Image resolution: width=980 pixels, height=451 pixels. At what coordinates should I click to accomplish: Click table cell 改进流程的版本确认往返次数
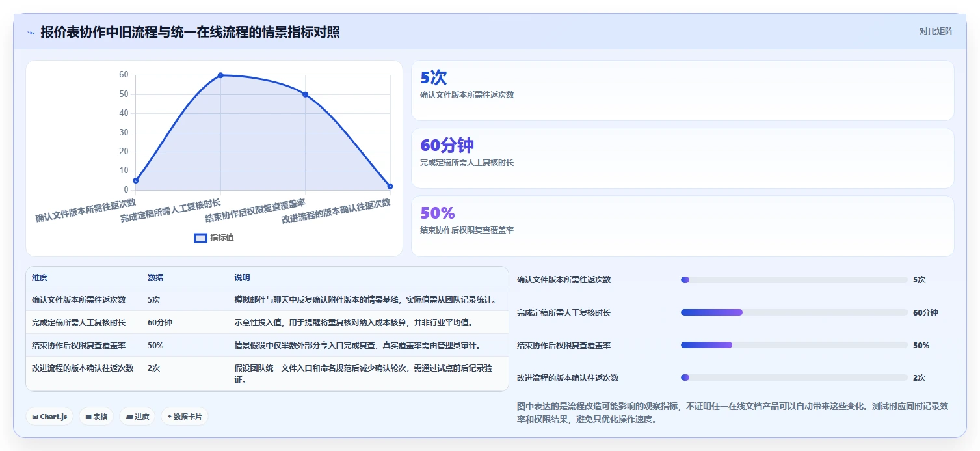coord(83,368)
